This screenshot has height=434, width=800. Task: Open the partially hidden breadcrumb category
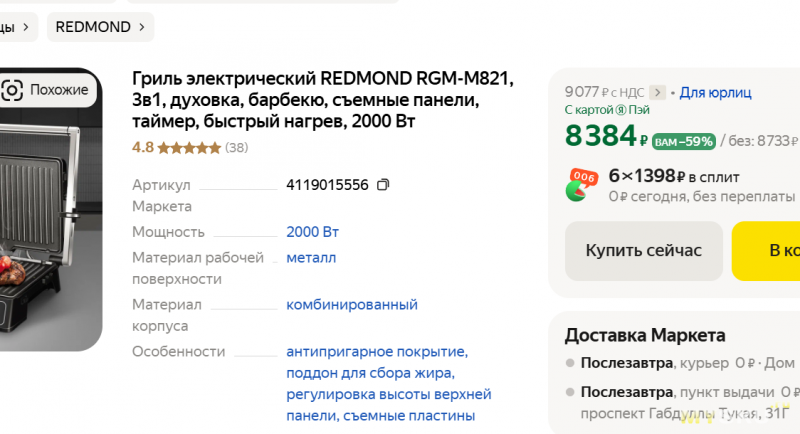[15, 27]
